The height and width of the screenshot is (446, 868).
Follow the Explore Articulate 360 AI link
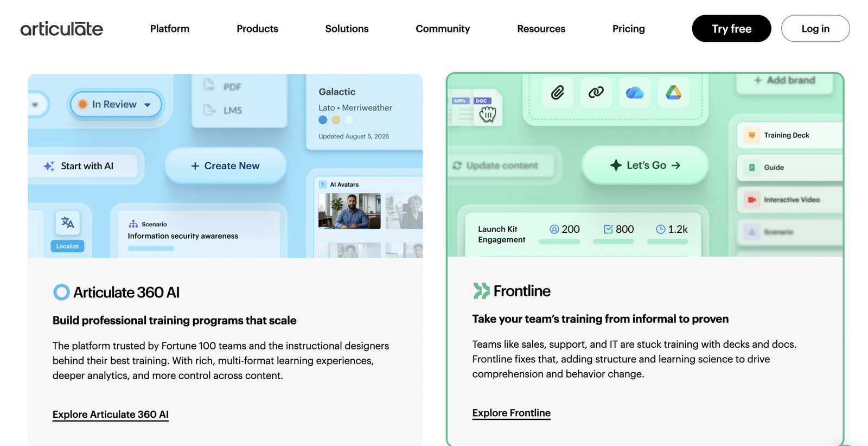tap(111, 415)
